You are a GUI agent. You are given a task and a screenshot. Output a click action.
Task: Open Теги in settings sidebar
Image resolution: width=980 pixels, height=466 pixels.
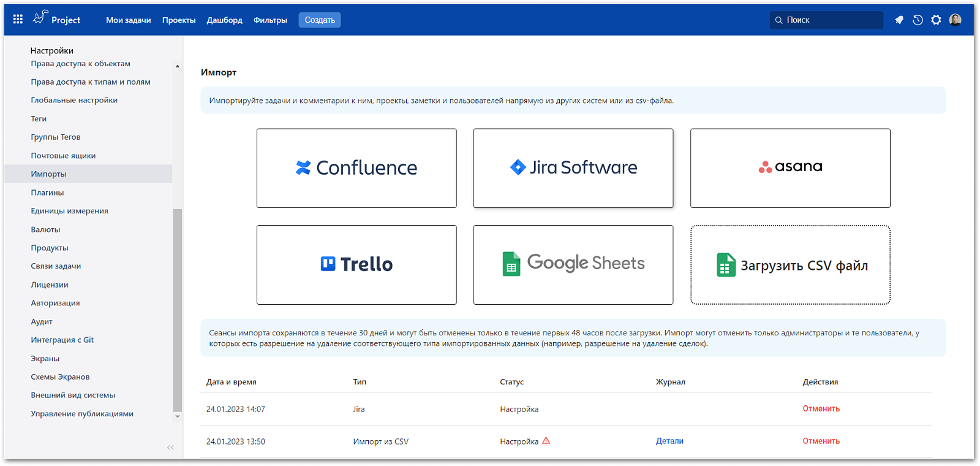pos(39,119)
